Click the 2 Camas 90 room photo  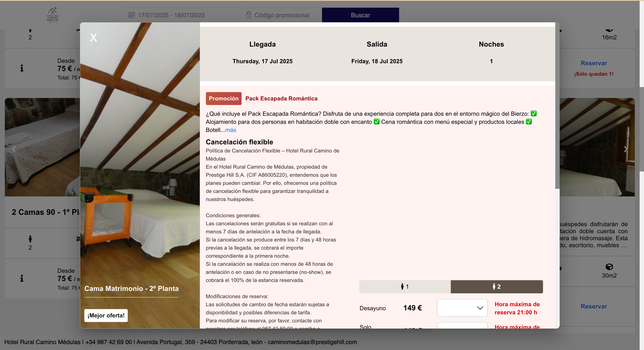point(42,147)
